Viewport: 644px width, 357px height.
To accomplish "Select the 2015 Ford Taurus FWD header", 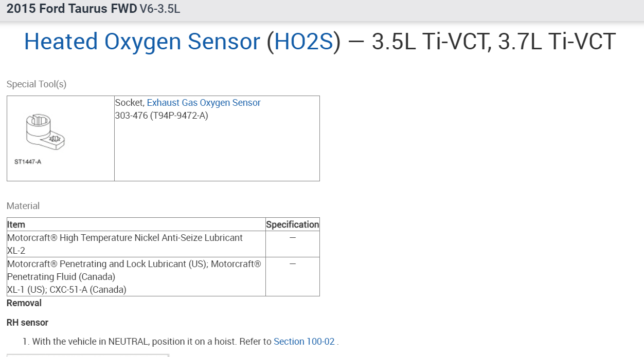I will pos(71,9).
